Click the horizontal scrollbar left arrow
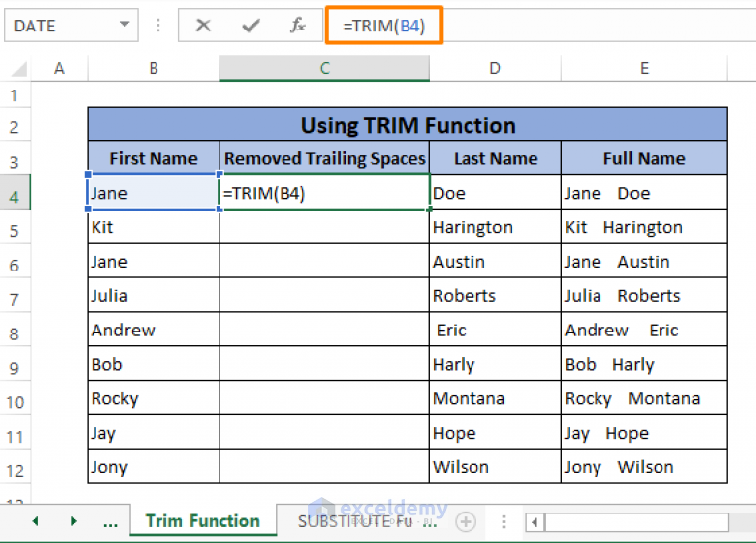The image size is (756, 543). tap(535, 522)
